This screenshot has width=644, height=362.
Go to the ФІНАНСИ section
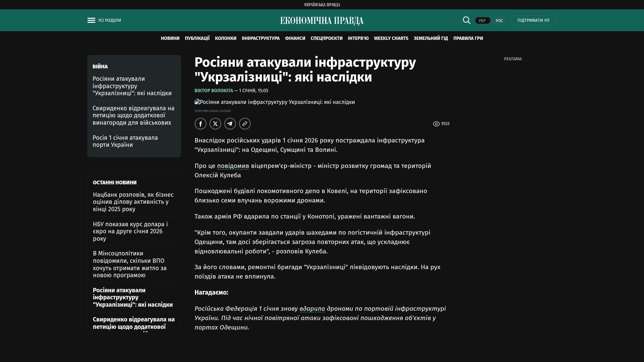tap(295, 39)
